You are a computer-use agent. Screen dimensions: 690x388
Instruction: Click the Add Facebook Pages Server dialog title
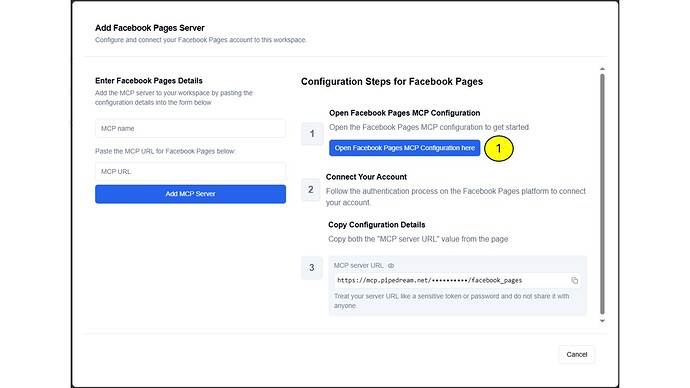(x=150, y=28)
